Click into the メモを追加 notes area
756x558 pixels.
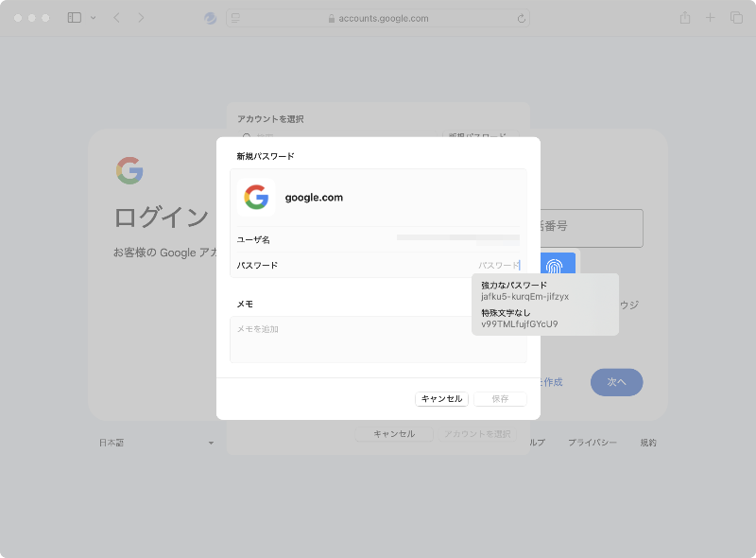pyautogui.click(x=378, y=340)
